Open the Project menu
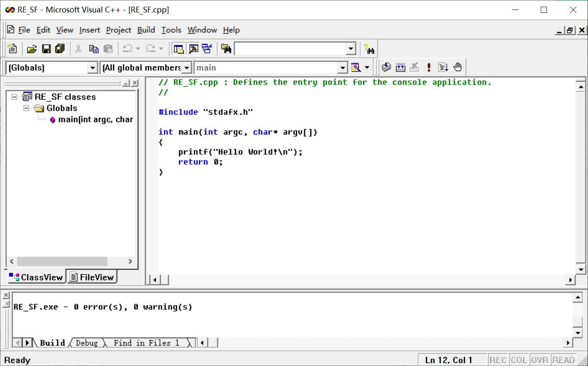The width and height of the screenshot is (588, 366). [119, 30]
